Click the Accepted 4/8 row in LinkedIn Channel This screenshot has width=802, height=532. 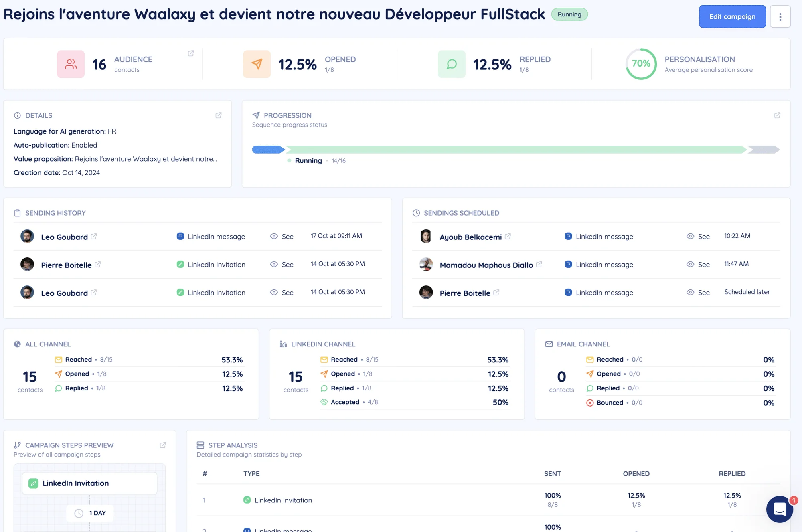pyautogui.click(x=414, y=402)
